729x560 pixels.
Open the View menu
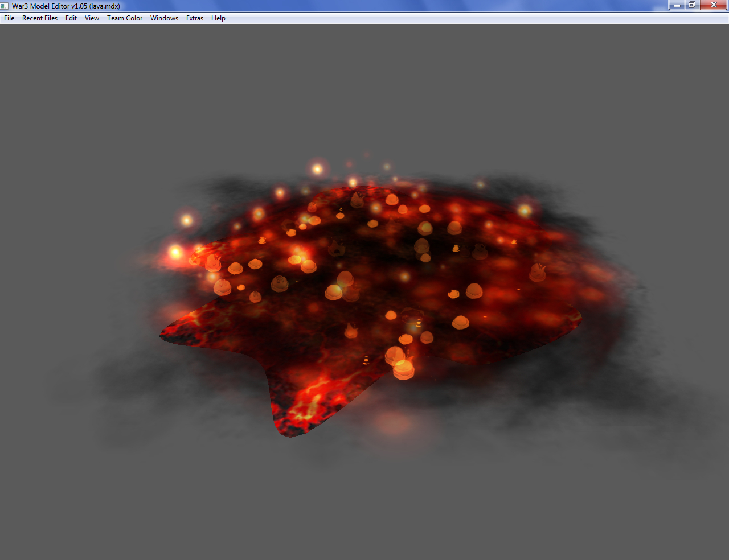pyautogui.click(x=92, y=18)
